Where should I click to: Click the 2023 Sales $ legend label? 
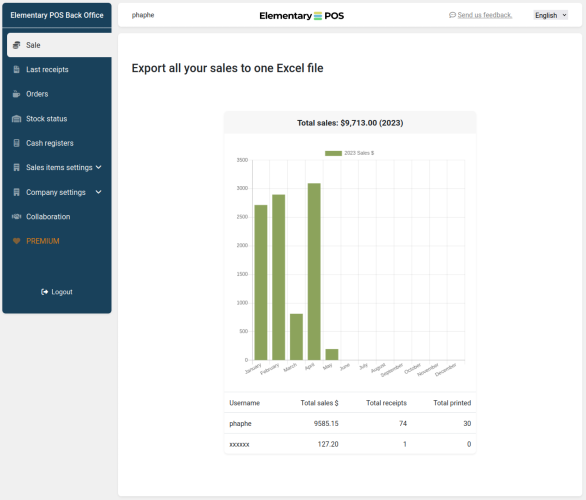(x=359, y=153)
